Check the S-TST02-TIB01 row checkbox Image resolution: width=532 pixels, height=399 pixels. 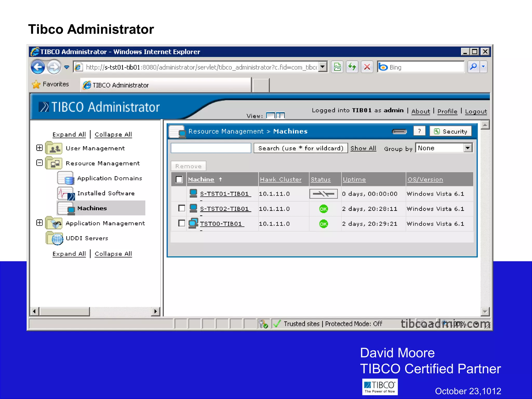[182, 208]
